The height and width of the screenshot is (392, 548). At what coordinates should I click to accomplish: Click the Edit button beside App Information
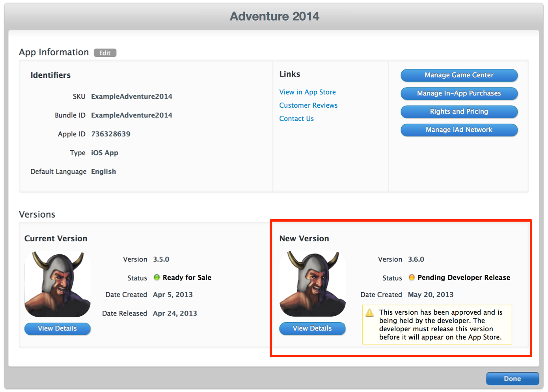click(x=105, y=52)
